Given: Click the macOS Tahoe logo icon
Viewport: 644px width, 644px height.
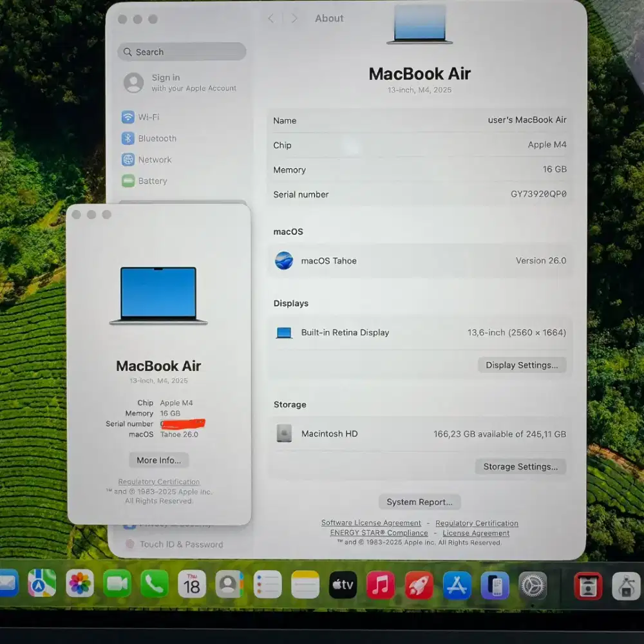Looking at the screenshot, I should pos(284,260).
